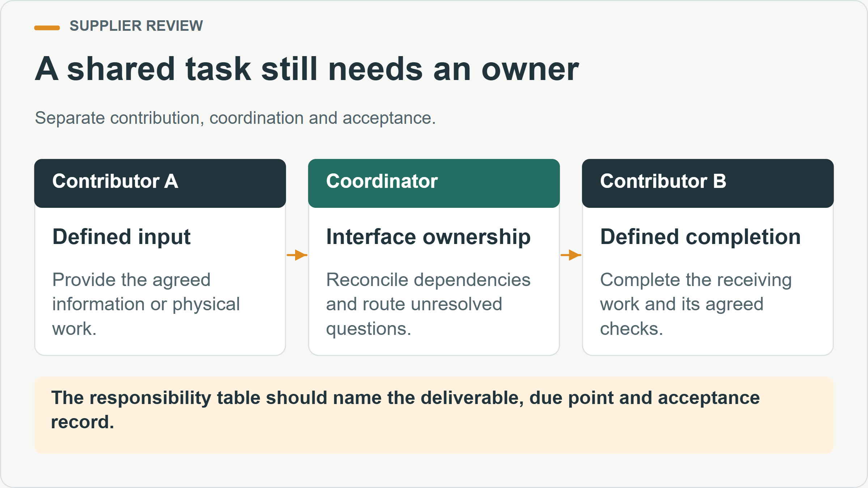
Task: Click the orange arrow between Coordinator and Contributor B
Action: click(x=571, y=255)
